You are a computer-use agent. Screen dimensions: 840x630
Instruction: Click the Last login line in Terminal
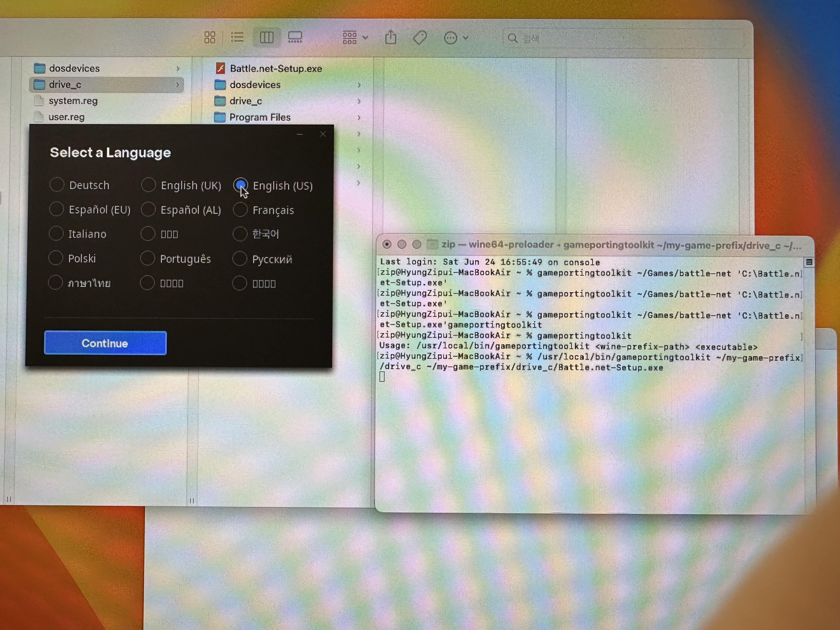(x=490, y=262)
